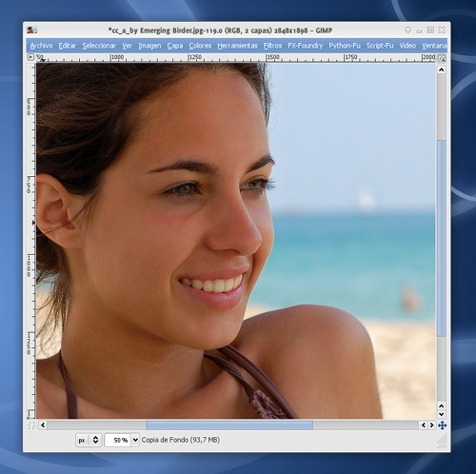
Task: Open the Colores menu
Action: [x=200, y=46]
